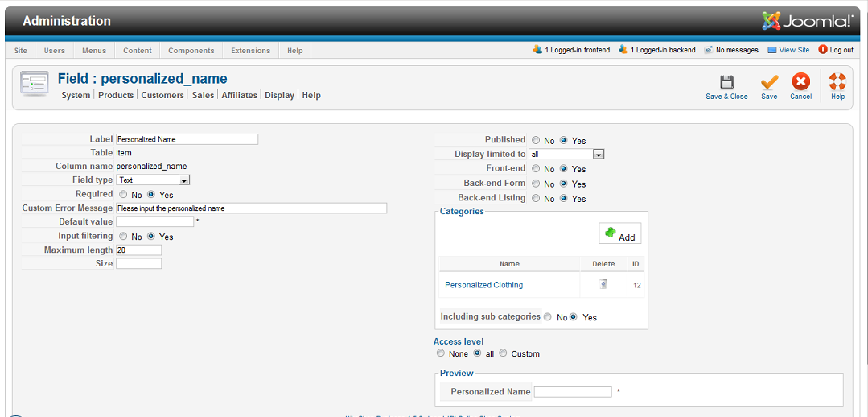Click the Joomla! logo
The height and width of the screenshot is (417, 868).
pyautogui.click(x=808, y=20)
